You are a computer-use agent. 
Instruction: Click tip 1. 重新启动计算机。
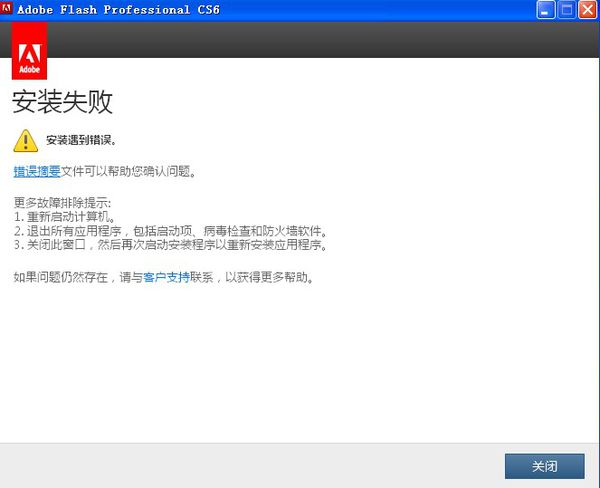click(64, 217)
